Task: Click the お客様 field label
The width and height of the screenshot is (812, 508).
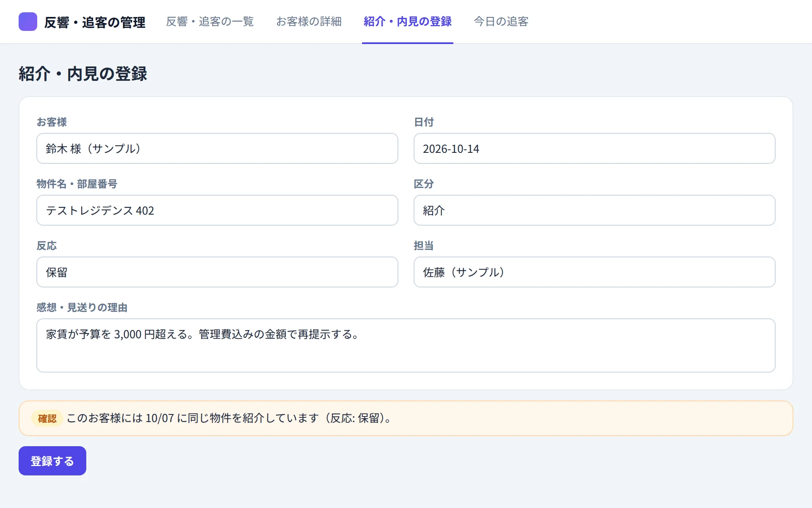Action: click(52, 122)
